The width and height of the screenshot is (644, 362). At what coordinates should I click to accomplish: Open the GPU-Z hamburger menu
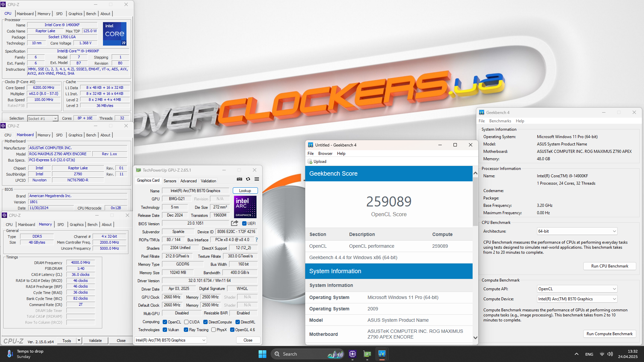[257, 179]
